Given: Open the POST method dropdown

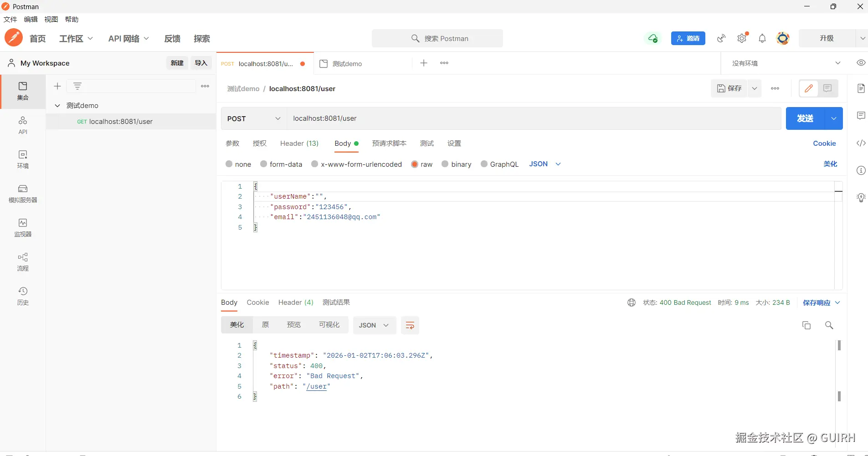Looking at the screenshot, I should [x=253, y=118].
